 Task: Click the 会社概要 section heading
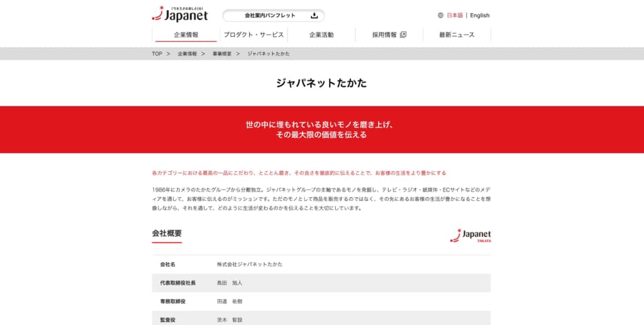click(167, 233)
